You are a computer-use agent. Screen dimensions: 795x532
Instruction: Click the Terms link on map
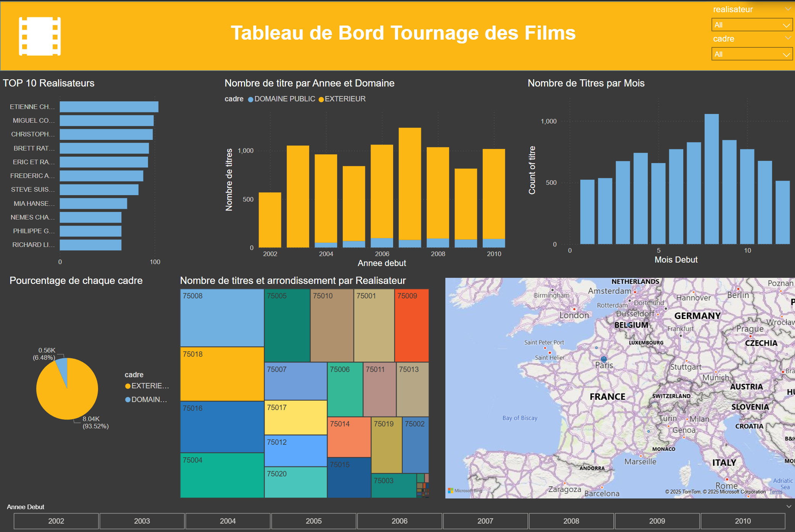tap(776, 492)
